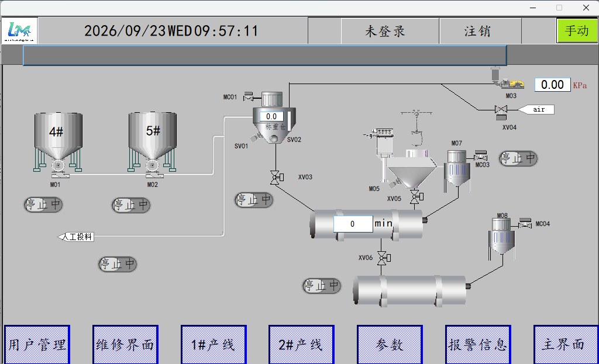Click the date and time display
The height and width of the screenshot is (364, 599).
[171, 31]
